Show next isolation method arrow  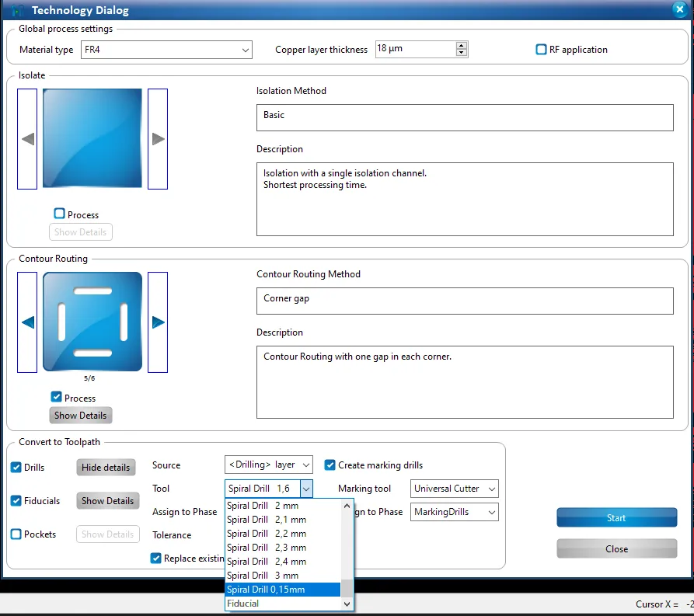(158, 139)
